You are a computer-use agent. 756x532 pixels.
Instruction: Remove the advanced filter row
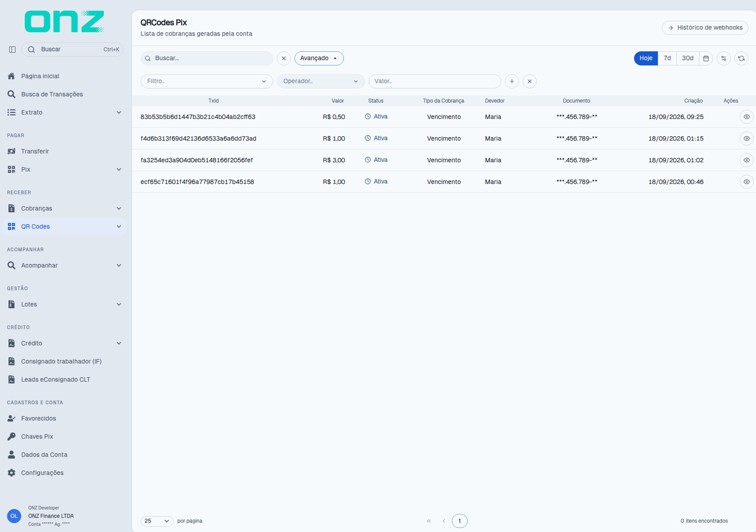tap(530, 81)
